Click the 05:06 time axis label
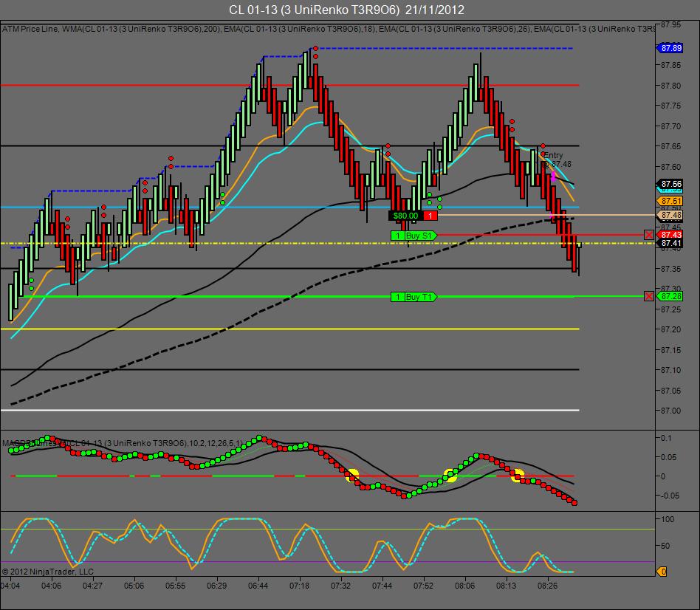The width and height of the screenshot is (700, 610). tap(134, 585)
